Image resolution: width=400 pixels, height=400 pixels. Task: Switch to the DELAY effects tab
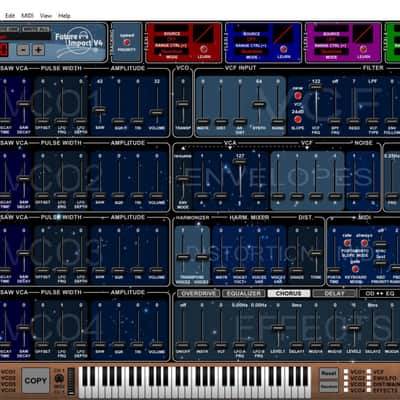(334, 294)
